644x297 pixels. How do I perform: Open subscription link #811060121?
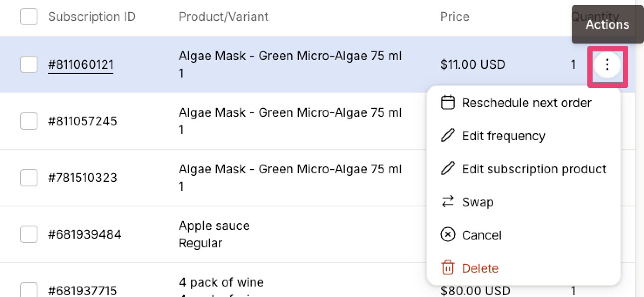click(x=81, y=64)
